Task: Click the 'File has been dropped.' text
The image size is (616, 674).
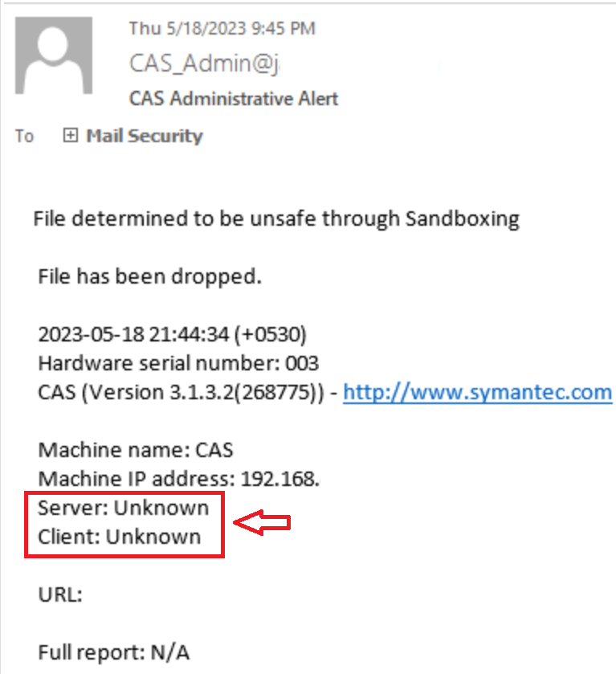Action: (150, 277)
